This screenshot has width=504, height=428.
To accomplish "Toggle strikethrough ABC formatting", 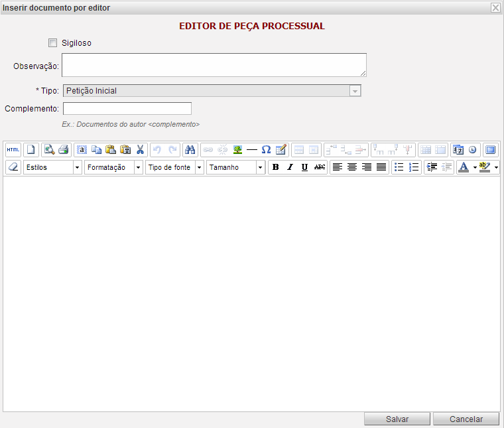I will tap(320, 167).
